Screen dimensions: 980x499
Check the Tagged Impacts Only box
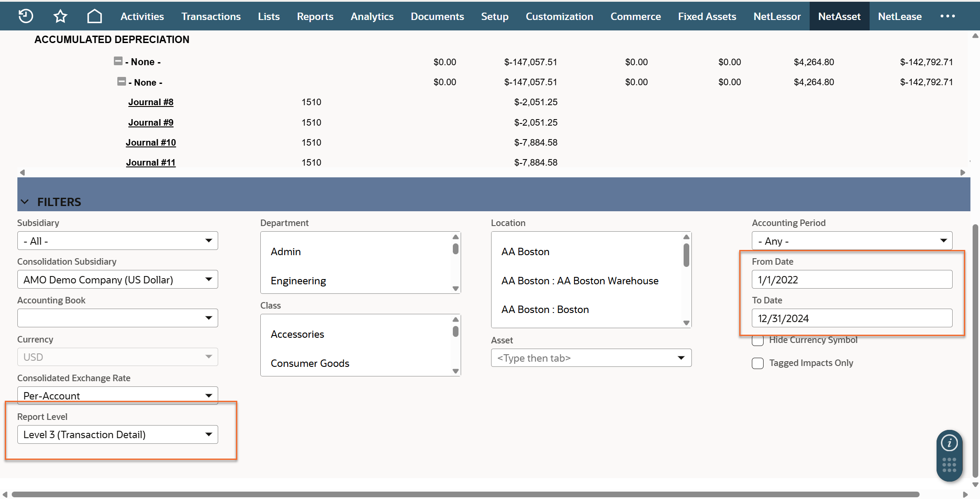(757, 363)
